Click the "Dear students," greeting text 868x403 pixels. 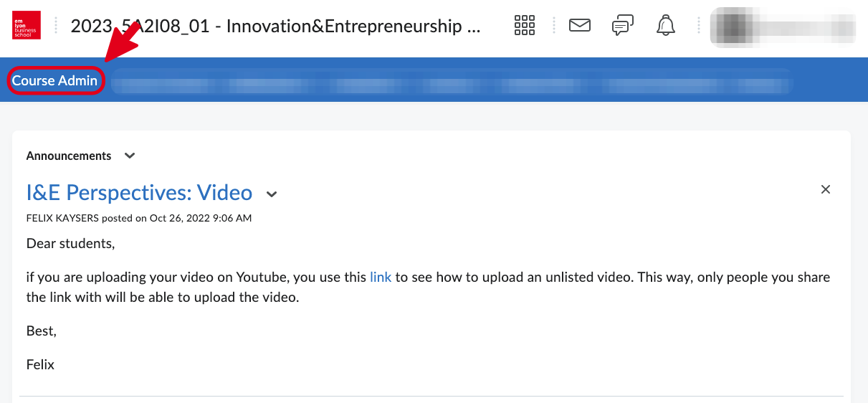point(70,243)
